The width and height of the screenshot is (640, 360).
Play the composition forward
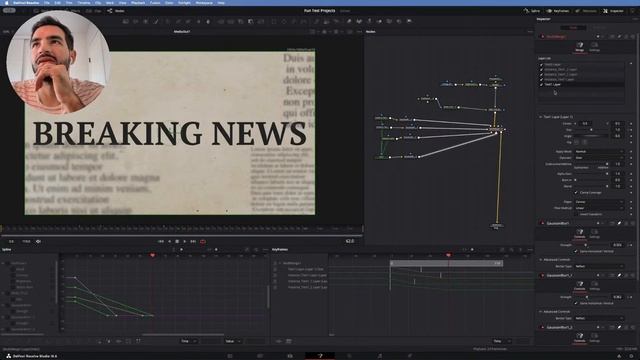(184, 241)
